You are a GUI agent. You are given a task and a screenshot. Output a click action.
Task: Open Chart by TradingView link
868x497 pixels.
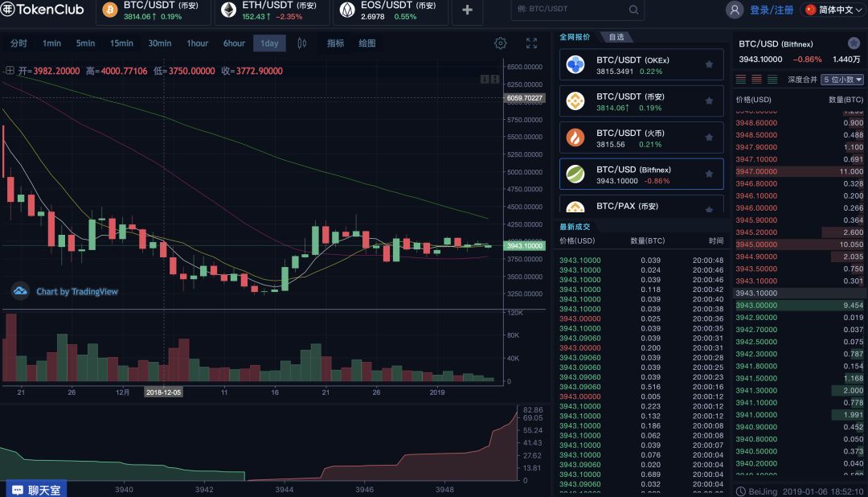click(x=77, y=291)
